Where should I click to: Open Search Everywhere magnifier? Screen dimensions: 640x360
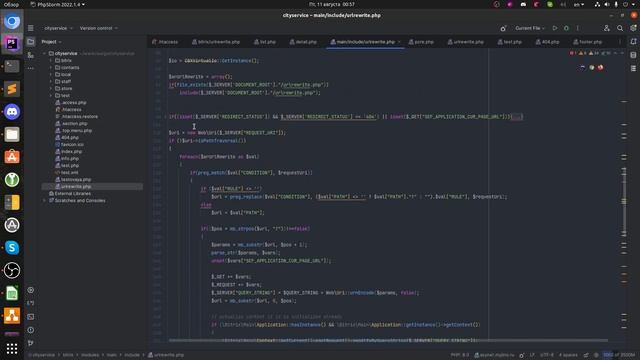(620, 28)
